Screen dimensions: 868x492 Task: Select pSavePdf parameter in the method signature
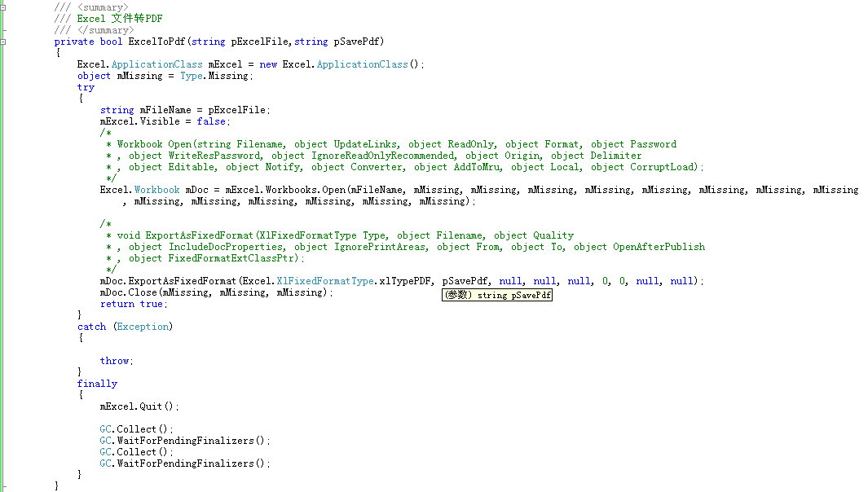(x=356, y=42)
